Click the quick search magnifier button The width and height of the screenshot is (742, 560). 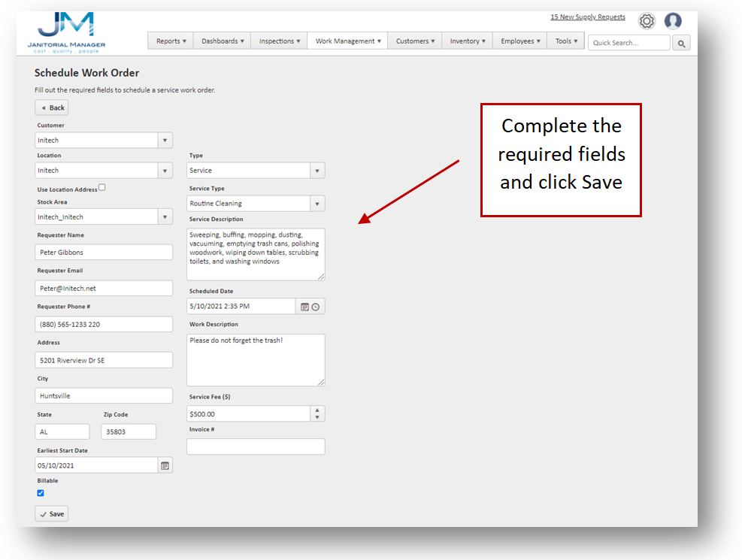(681, 44)
